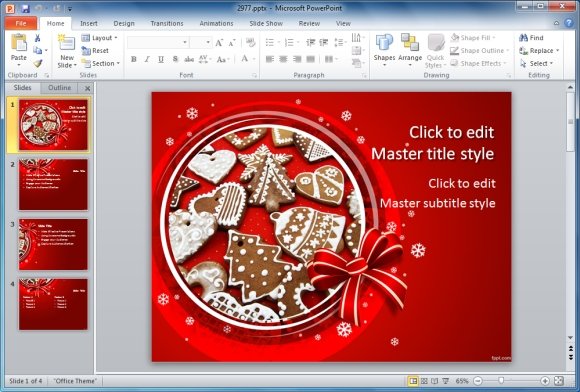Click the Increase List Level indent icon
This screenshot has height=392, width=580.
point(324,43)
